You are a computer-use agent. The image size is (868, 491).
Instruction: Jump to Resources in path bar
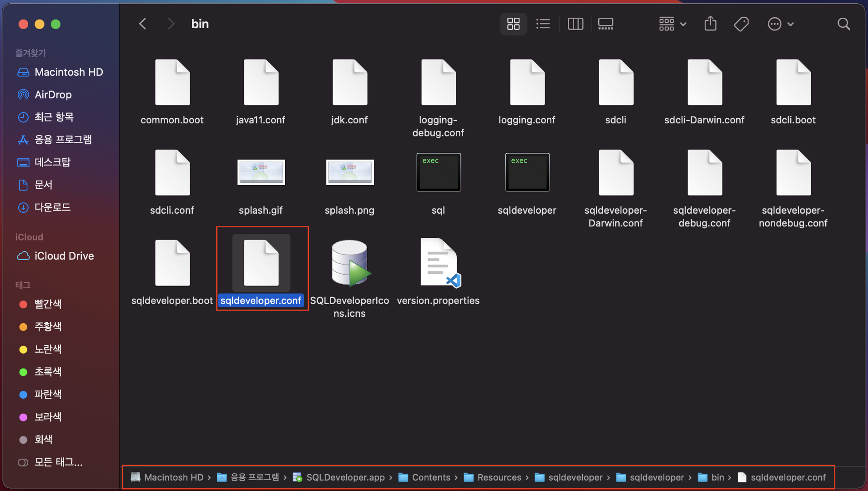click(x=493, y=477)
